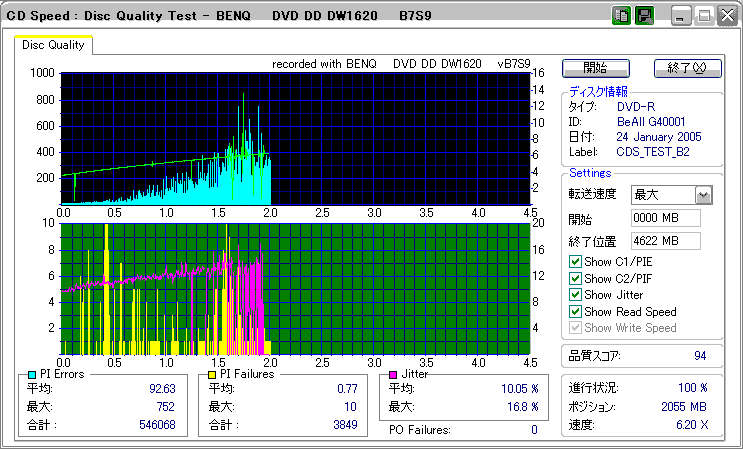Click the floppy disk save icon
Screen dimensions: 743x449
click(x=644, y=16)
